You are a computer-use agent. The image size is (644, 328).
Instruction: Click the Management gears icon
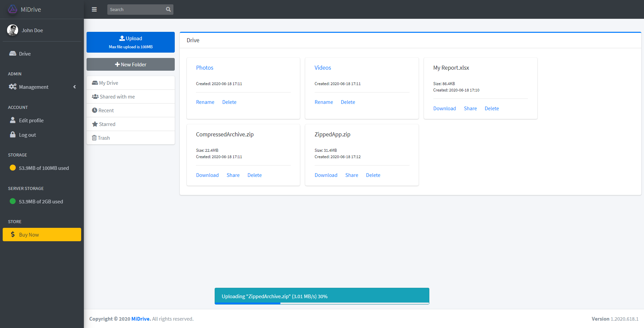click(13, 87)
